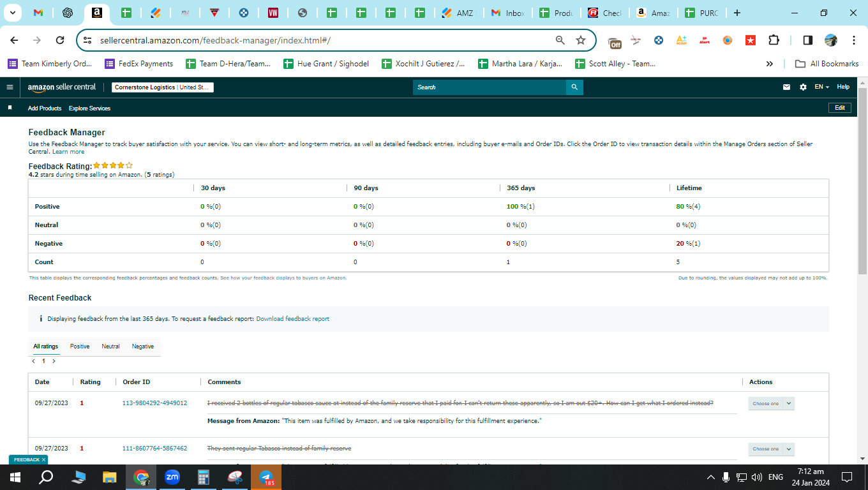The image size is (868, 490).
Task: Open action dropdown for order 113-9804292-4949012
Action: [x=771, y=403]
